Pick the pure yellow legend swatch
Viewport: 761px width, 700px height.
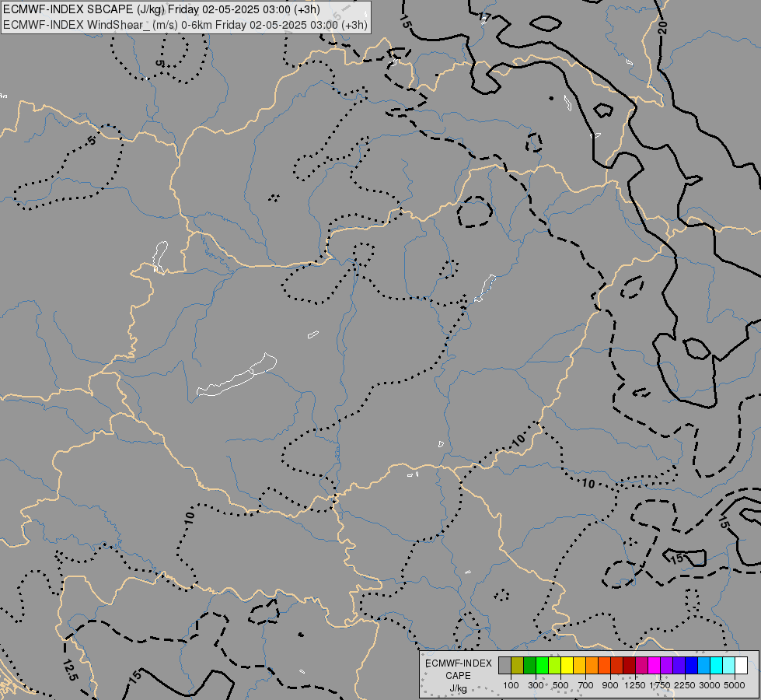pyautogui.click(x=567, y=665)
